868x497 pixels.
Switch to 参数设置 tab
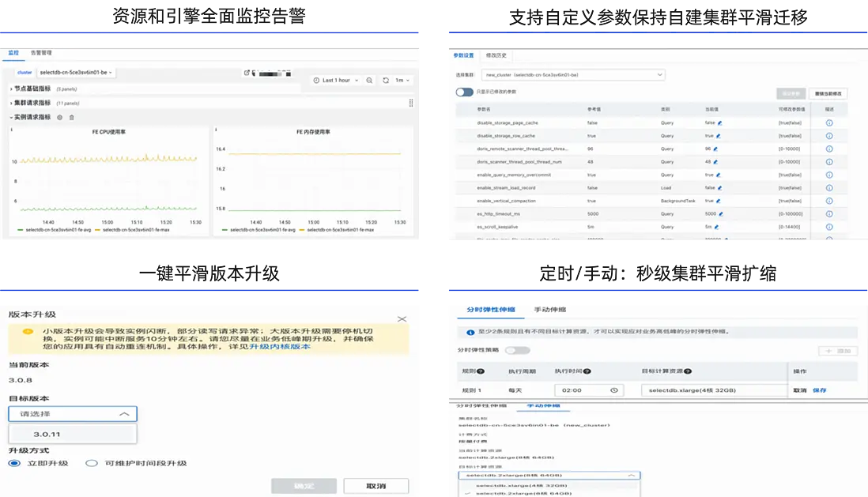click(463, 55)
